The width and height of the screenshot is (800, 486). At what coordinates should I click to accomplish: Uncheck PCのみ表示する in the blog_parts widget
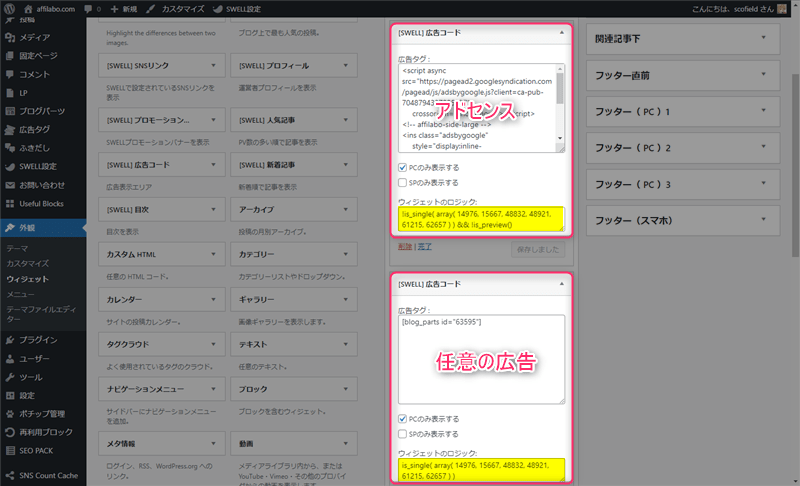click(403, 419)
